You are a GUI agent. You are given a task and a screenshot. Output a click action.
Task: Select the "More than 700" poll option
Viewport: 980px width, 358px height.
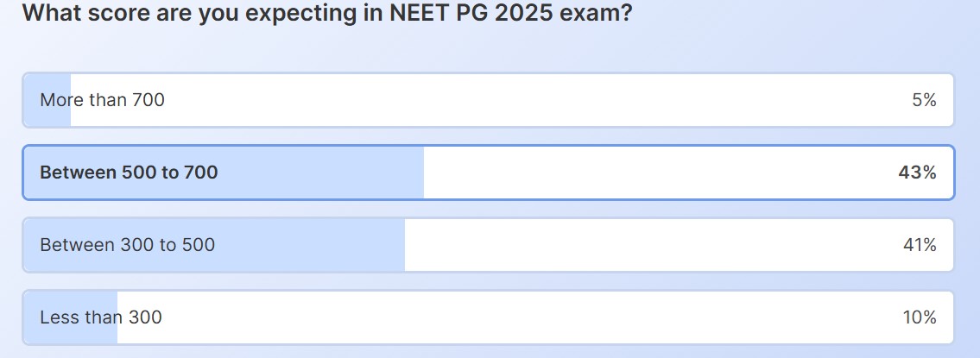(x=488, y=100)
